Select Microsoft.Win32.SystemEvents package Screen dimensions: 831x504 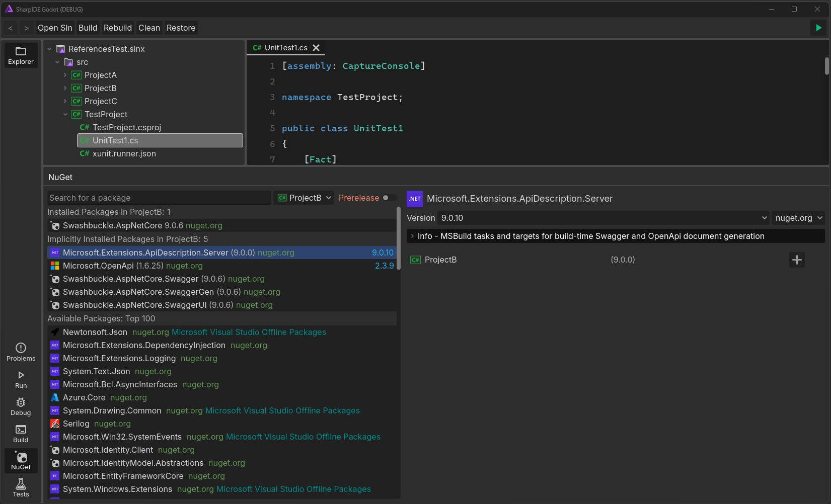click(x=222, y=437)
